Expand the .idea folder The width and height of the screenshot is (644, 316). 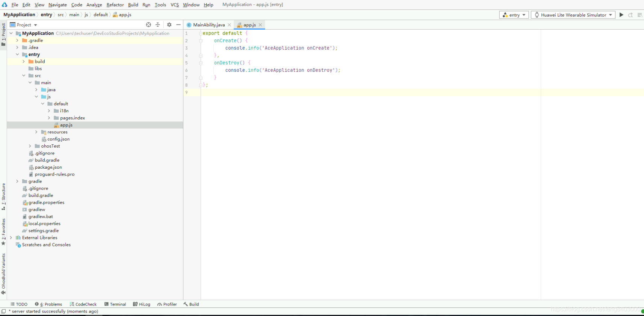pos(17,47)
